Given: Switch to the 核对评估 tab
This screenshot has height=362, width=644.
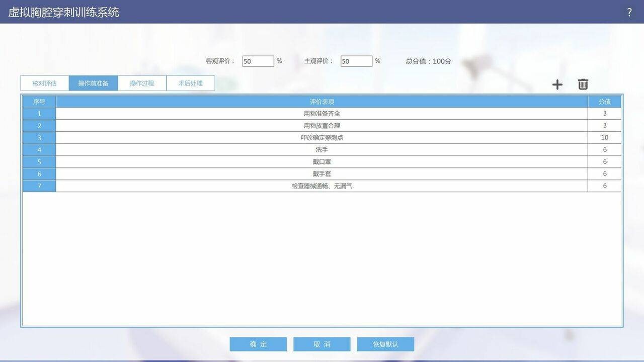Looking at the screenshot, I should pos(45,83).
